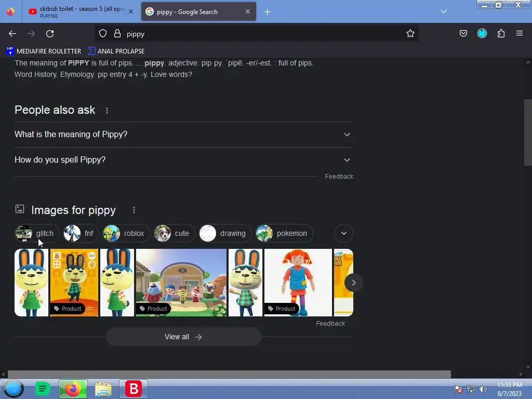Go back with the browser back arrow

click(x=12, y=34)
